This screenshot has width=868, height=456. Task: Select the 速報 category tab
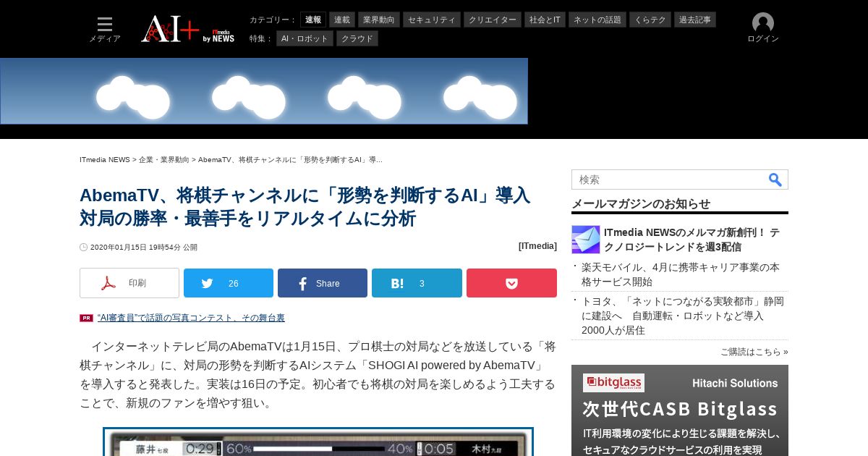pyautogui.click(x=313, y=20)
